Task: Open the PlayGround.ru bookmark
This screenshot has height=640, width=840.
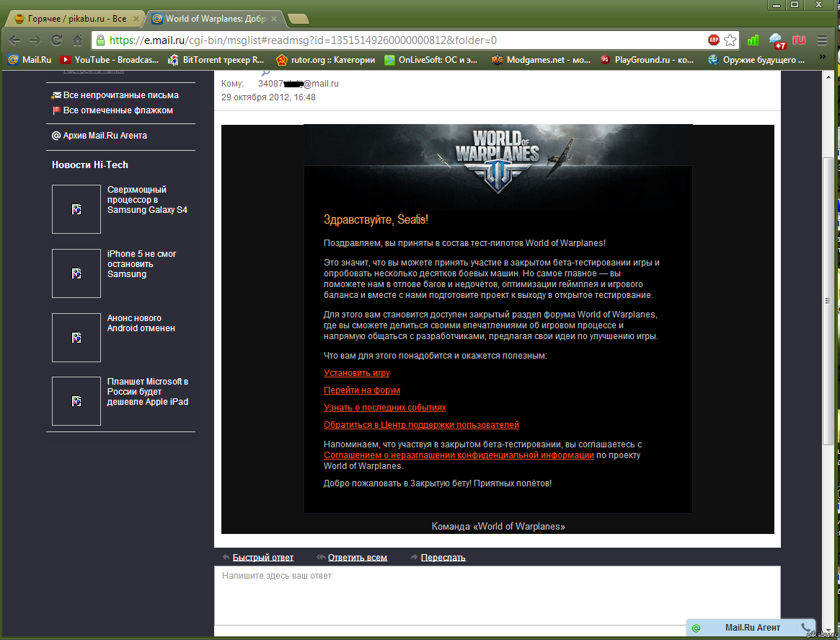Action: pyautogui.click(x=647, y=60)
